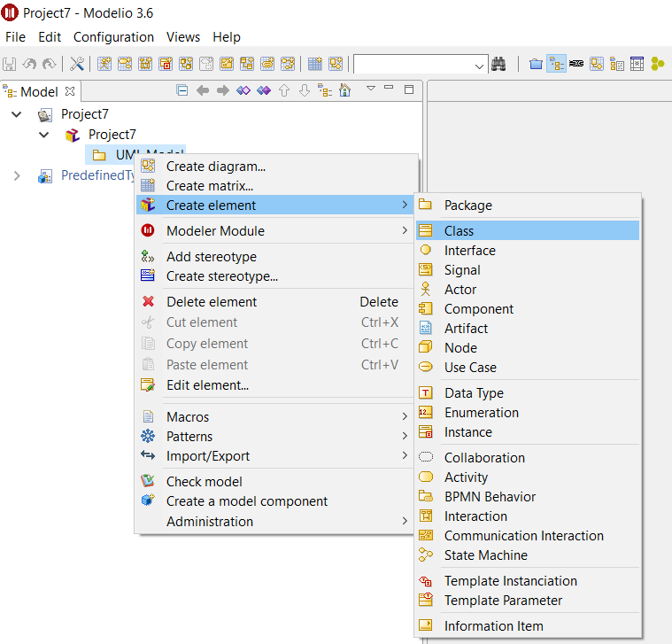This screenshot has height=644, width=672.
Task: Click the Redo toolbar icon
Action: (x=50, y=65)
